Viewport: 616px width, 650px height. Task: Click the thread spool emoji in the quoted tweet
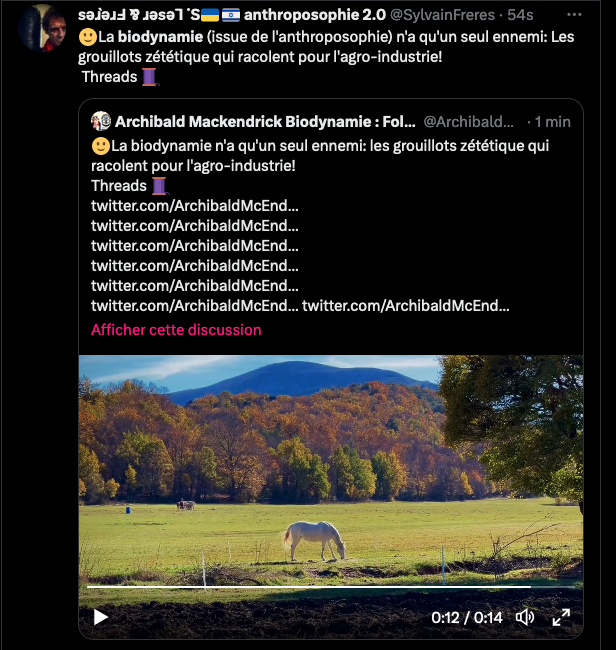159,185
